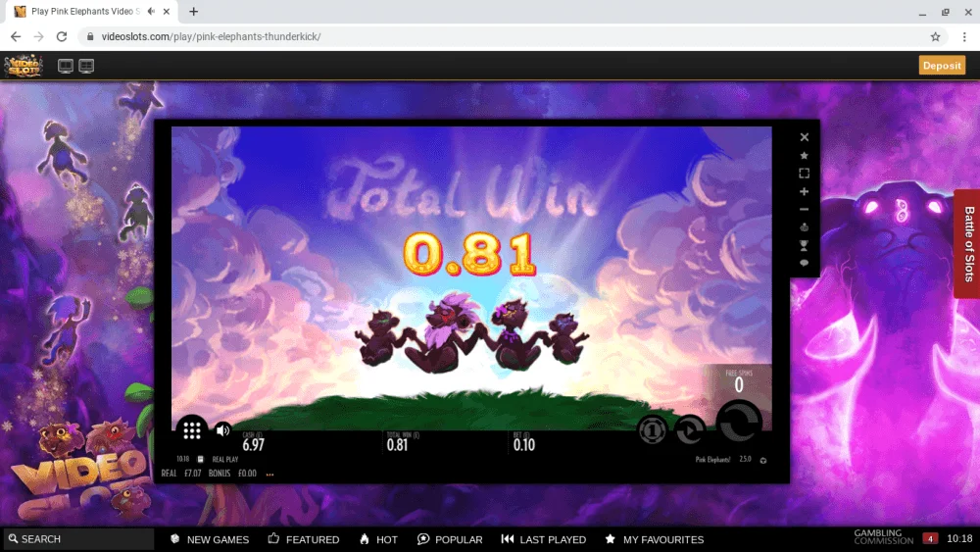Open the game menu grid icon
Viewport: 980px width, 552px height.
(192, 430)
